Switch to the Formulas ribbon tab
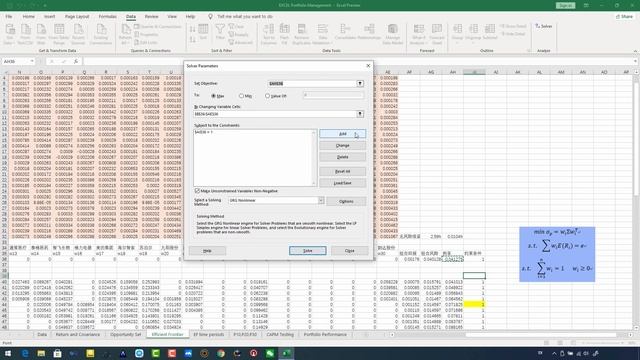The height and width of the screenshot is (360, 640). point(107,17)
